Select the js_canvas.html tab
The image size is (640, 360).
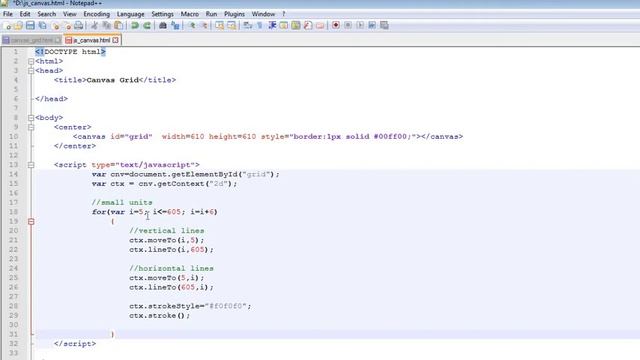(92, 40)
